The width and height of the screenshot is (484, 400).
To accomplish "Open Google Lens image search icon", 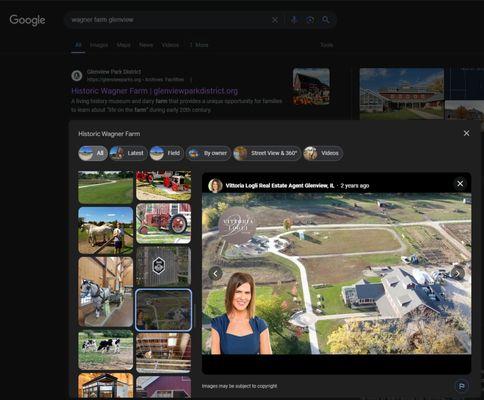I will point(310,20).
